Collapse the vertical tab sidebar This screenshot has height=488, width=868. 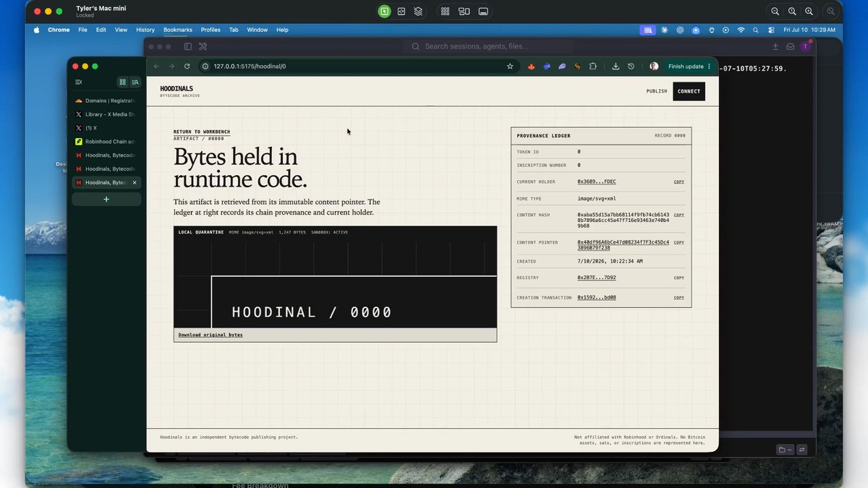point(79,82)
